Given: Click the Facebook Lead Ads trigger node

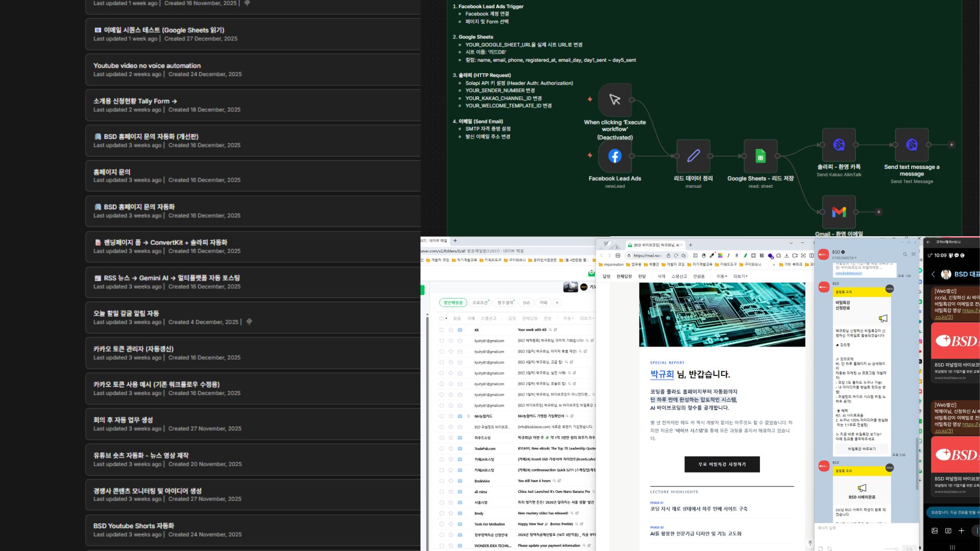Looking at the screenshot, I should click(x=615, y=156).
